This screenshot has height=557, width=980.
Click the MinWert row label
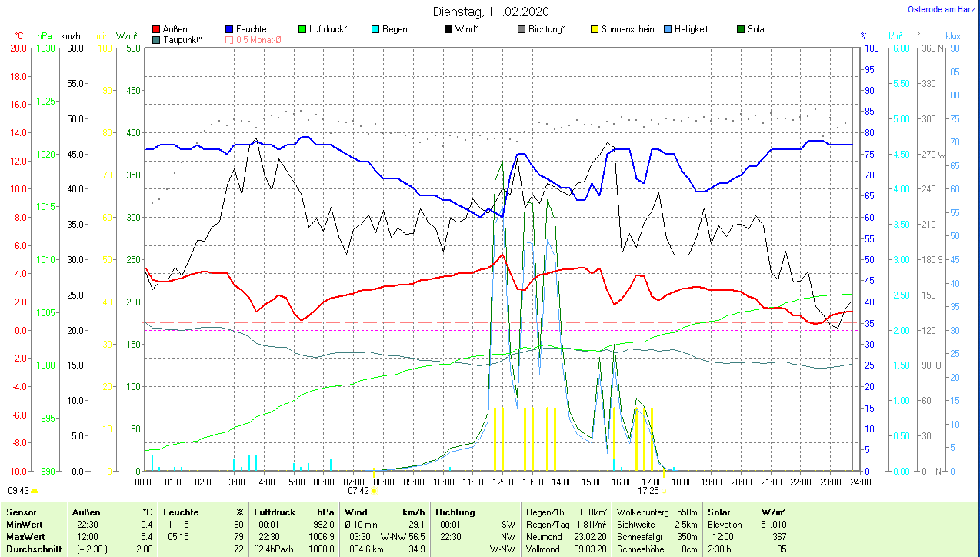24,524
